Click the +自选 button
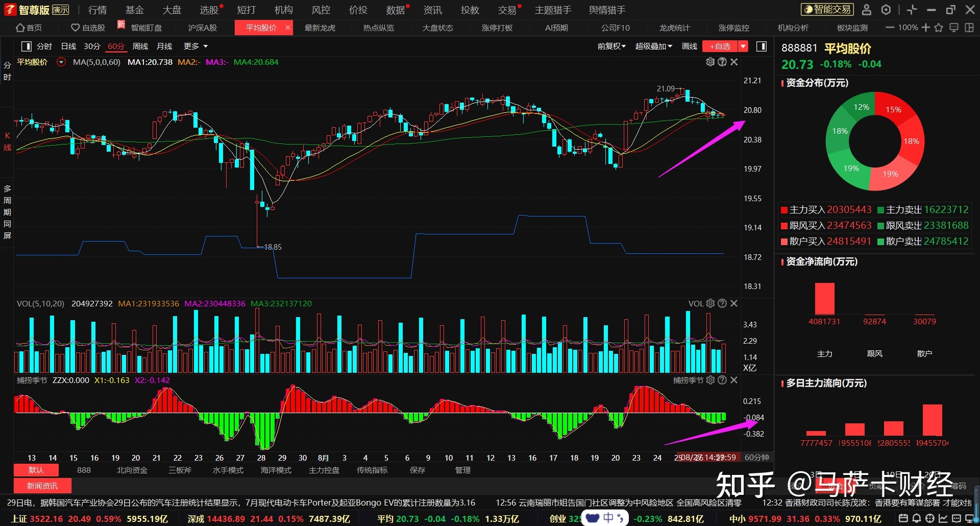This screenshot has width=980, height=526. (720, 46)
